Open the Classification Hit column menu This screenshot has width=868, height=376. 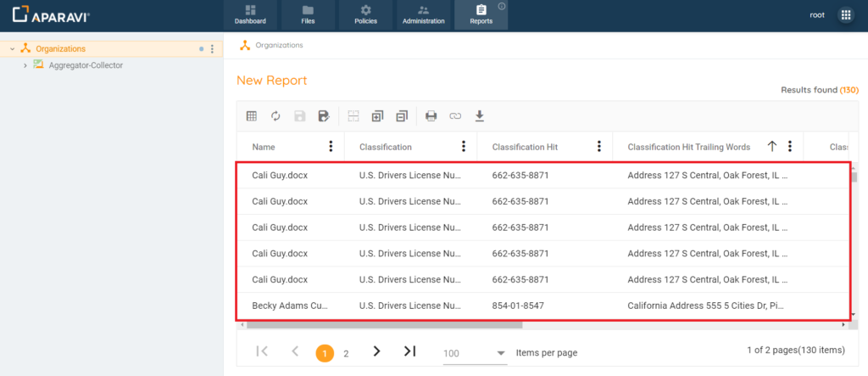[x=599, y=147]
